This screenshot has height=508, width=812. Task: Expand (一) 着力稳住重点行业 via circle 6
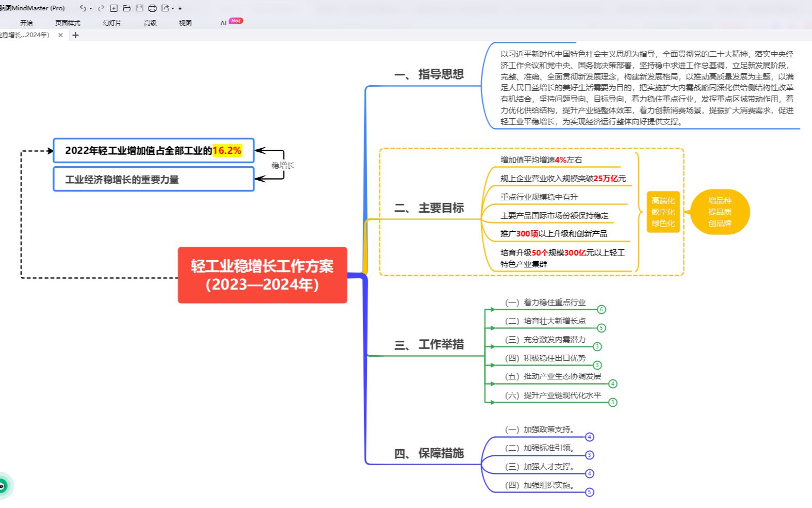[x=602, y=310]
